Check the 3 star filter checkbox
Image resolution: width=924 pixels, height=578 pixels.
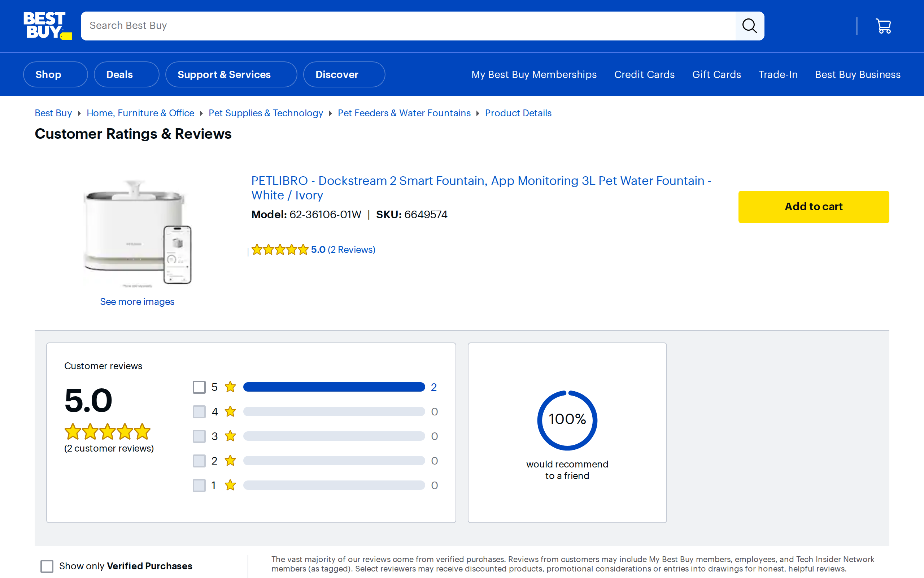click(199, 436)
